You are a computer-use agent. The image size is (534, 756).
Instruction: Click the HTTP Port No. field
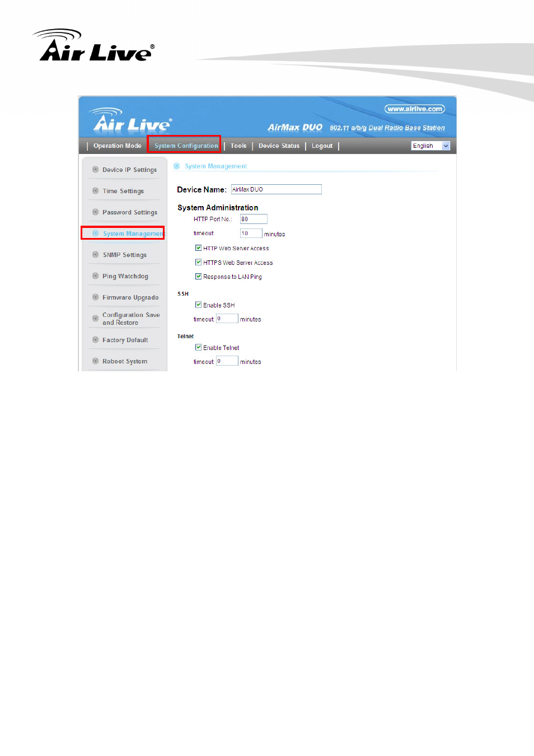tap(254, 219)
